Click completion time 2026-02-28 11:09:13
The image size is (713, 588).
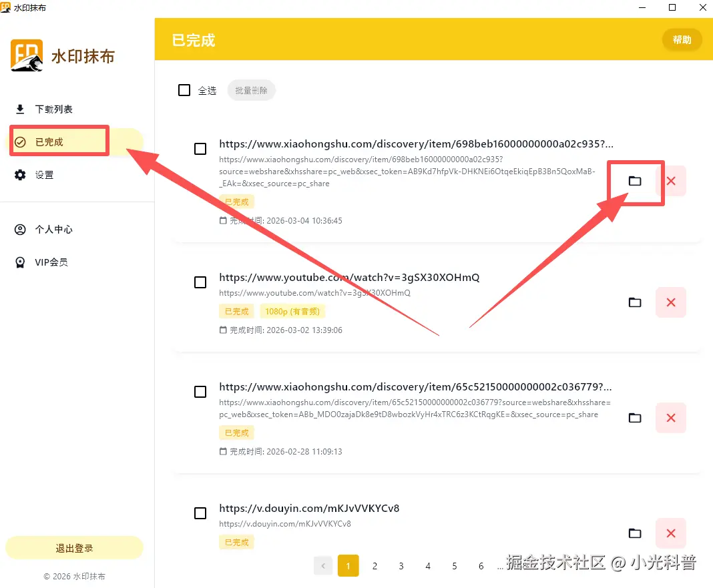(286, 452)
